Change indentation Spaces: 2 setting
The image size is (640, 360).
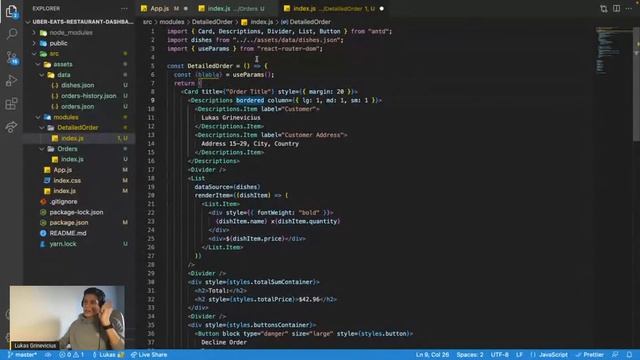470,355
